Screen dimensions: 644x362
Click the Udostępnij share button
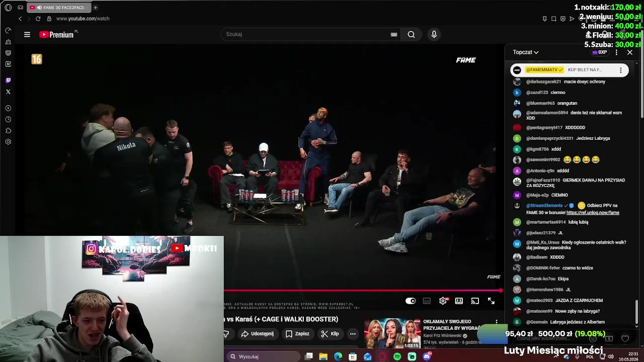pyautogui.click(x=257, y=334)
